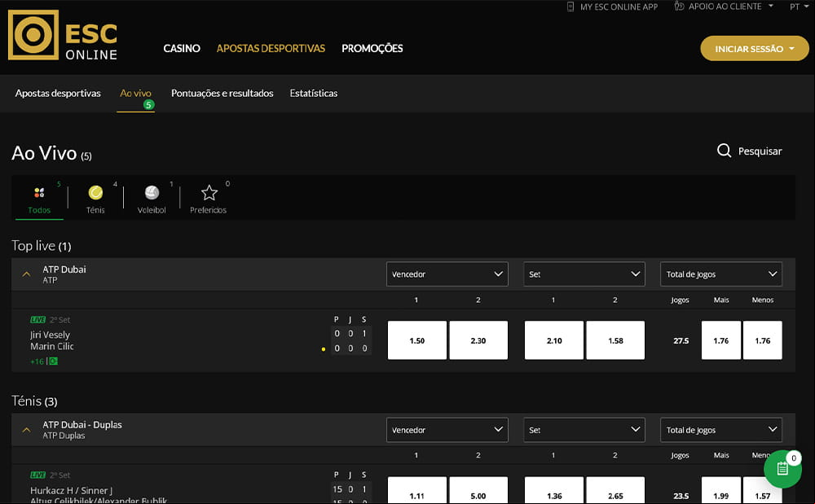Open Vencedor dropdown in ATP Dubai row
This screenshot has width=815, height=504.
point(447,274)
